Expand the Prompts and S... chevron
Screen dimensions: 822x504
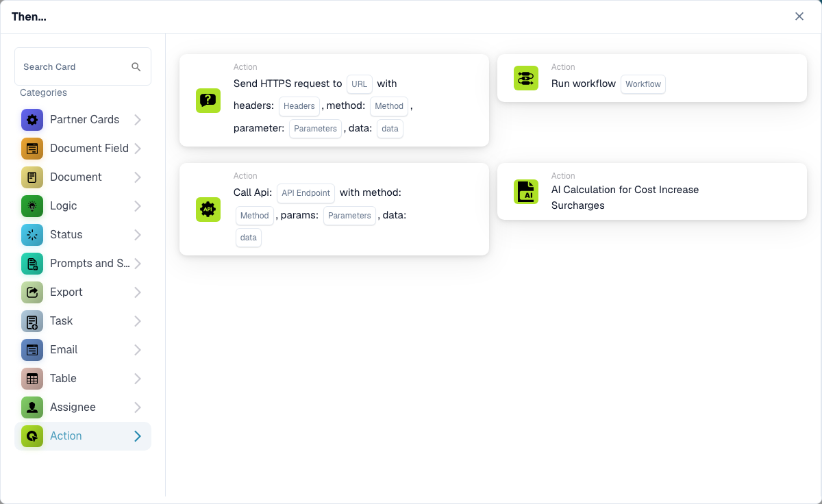coord(138,264)
